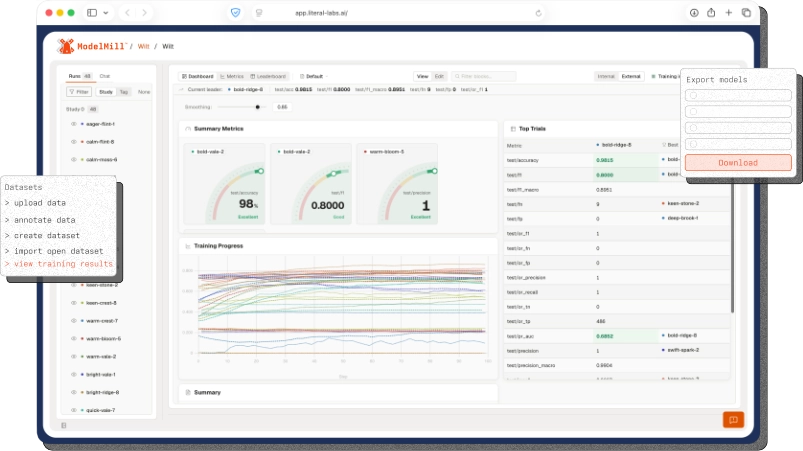Viewport: 803px width, 451px height.
Task: Click the keen-stone-2 best run in test/fn row
Action: point(681,204)
